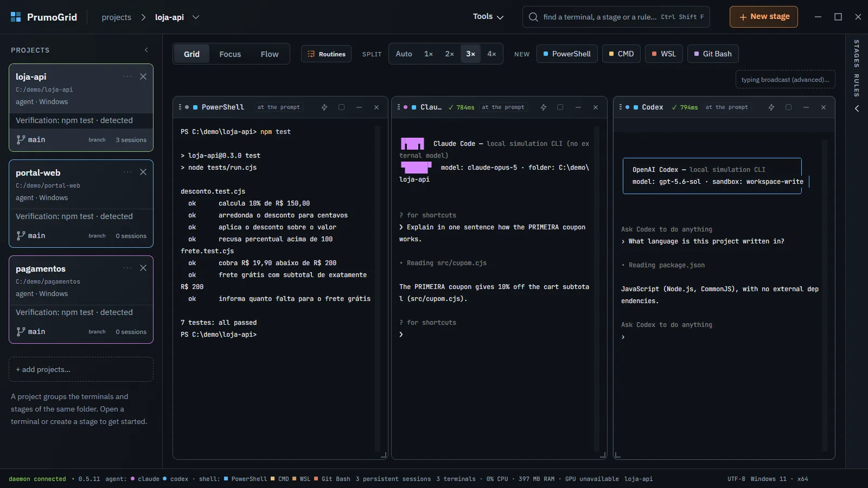Click the lightning bolt icon in Codex terminal
Image resolution: width=868 pixels, height=488 pixels.
click(771, 107)
